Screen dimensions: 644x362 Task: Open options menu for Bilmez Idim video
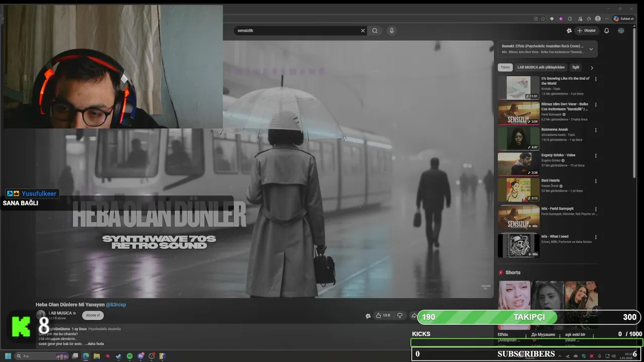tap(596, 105)
